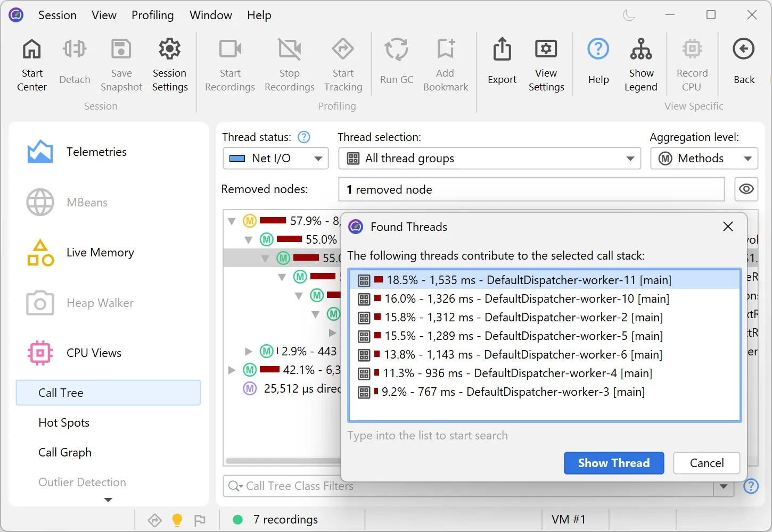Open MBeans from the sidebar

87,202
